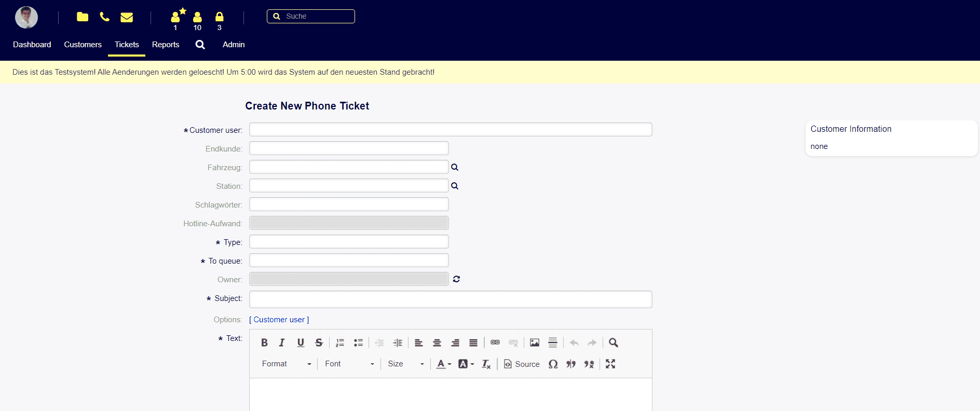Open the text color picker
Image resolution: width=980 pixels, height=411 pixels.
click(x=443, y=364)
